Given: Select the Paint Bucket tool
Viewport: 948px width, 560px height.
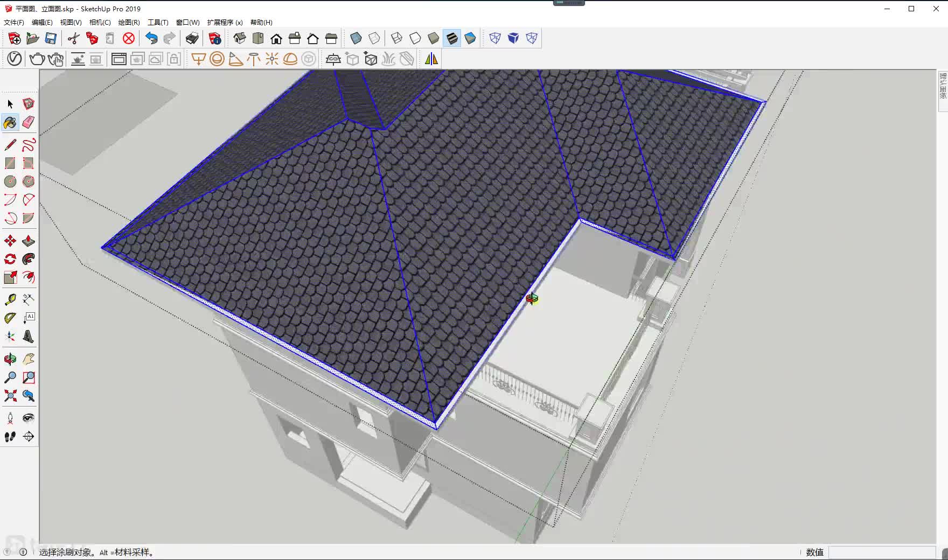Looking at the screenshot, I should coord(10,122).
